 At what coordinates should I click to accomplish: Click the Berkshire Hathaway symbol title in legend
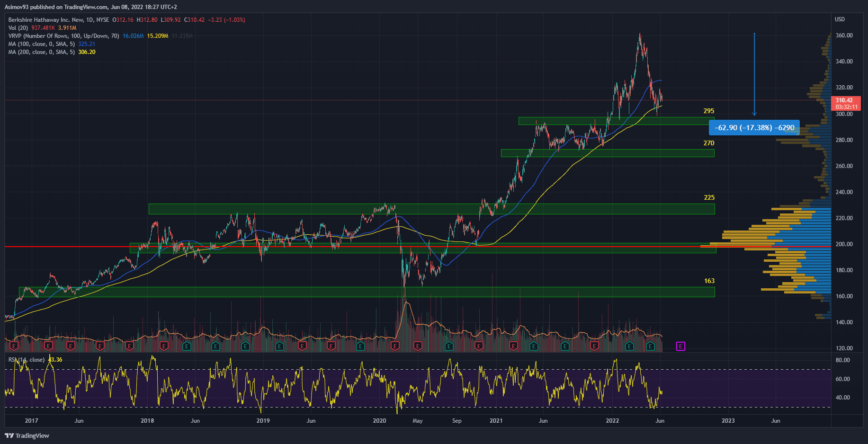click(x=58, y=20)
